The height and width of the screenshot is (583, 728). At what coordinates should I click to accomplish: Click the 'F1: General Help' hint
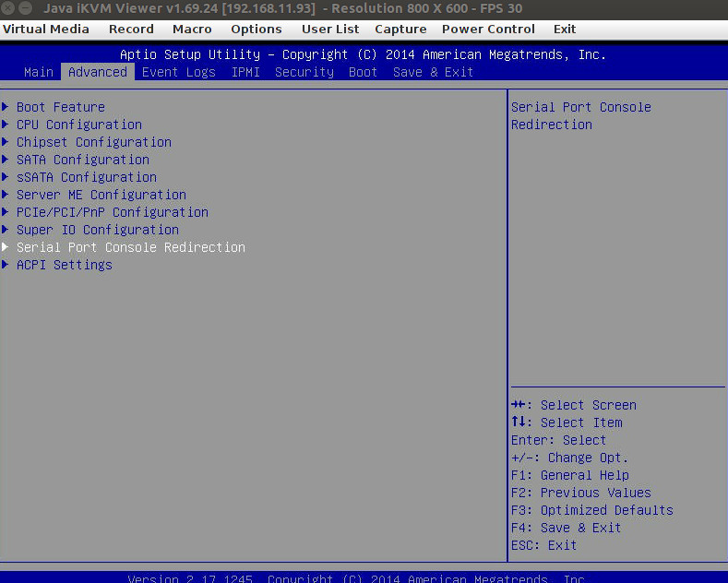(x=569, y=475)
